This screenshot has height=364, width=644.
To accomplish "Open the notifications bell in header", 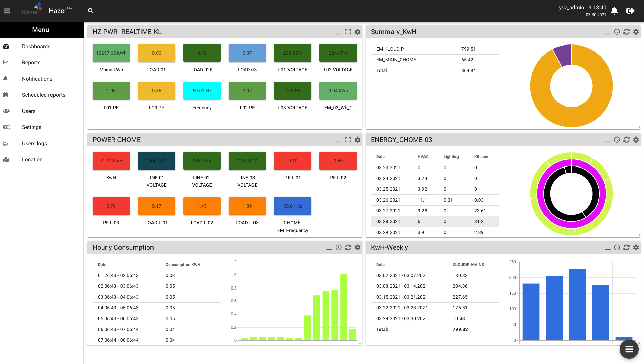I will [x=614, y=11].
